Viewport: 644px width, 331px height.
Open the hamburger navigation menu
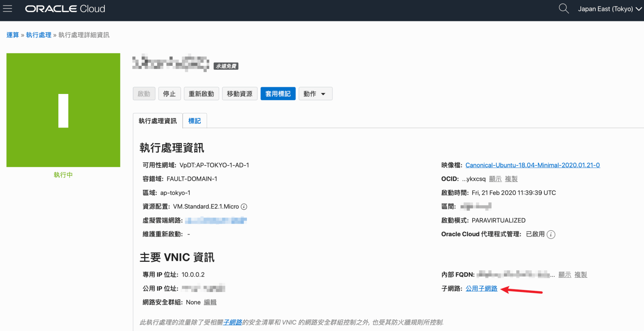(x=8, y=9)
